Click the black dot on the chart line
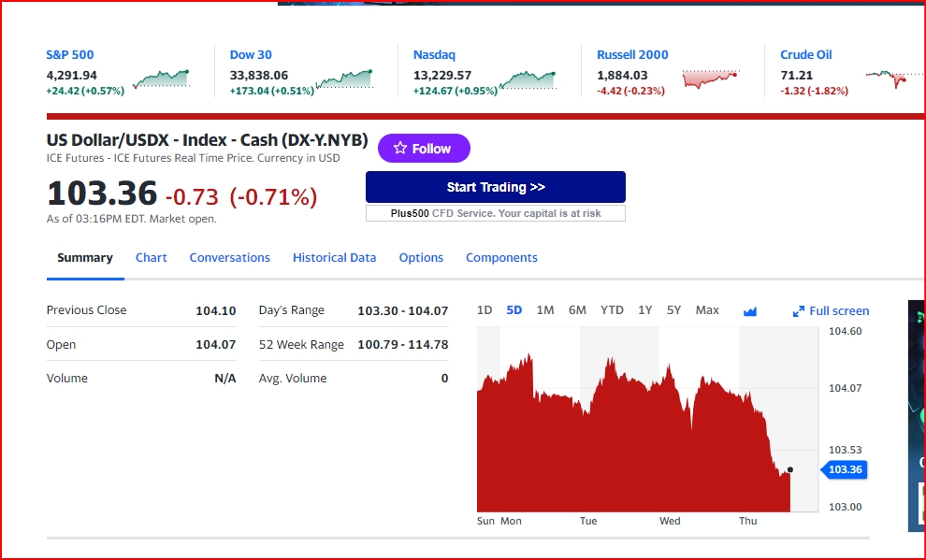926x560 pixels. click(x=790, y=469)
